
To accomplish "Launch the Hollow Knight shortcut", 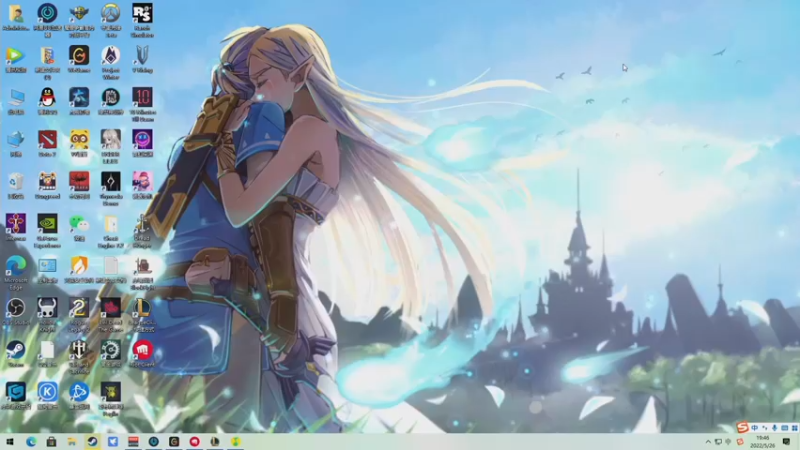I will coord(47,308).
